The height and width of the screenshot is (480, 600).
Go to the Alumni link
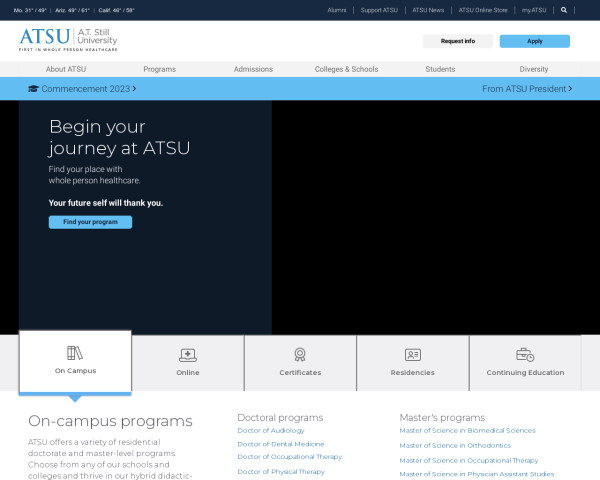coord(337,10)
